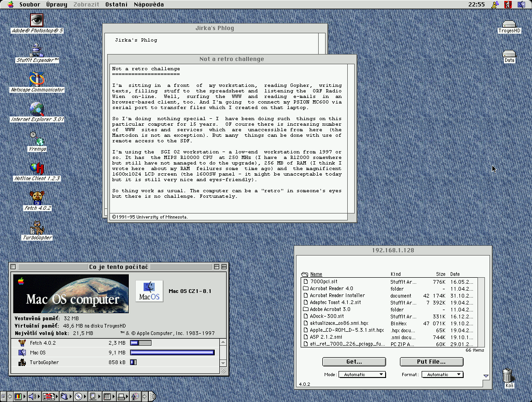Toggle window shade on Co je tento počítač

point(224,267)
